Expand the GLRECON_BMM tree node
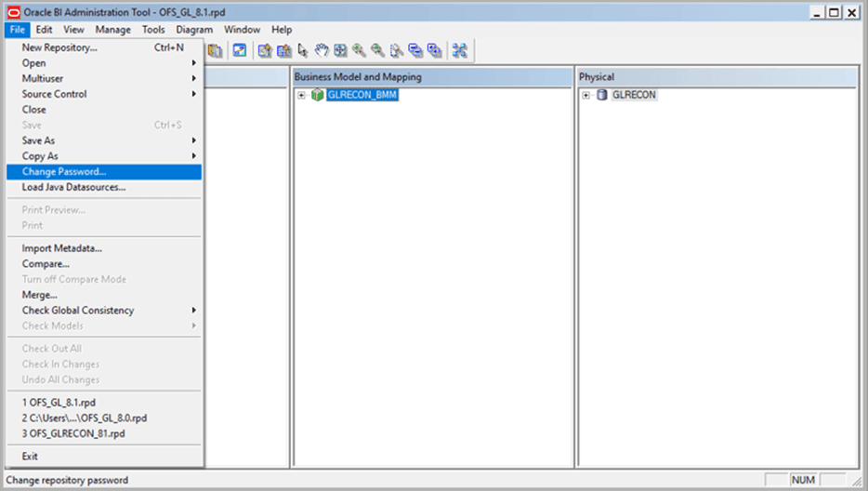This screenshot has width=868, height=491. pyautogui.click(x=301, y=96)
